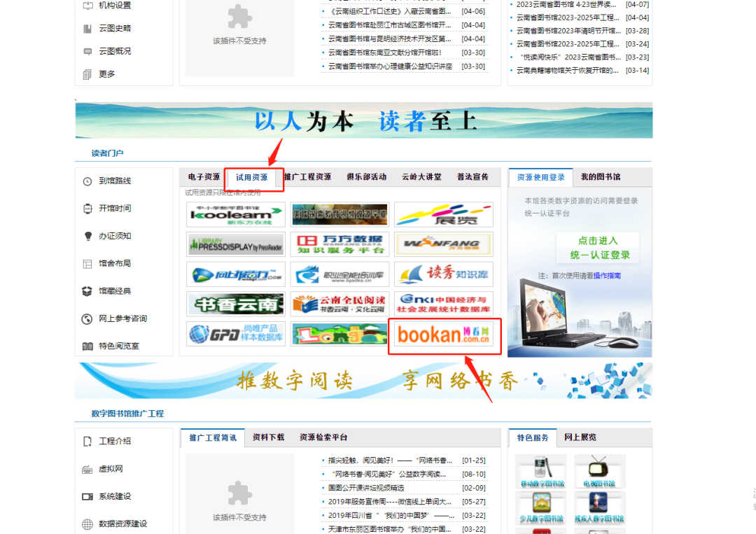Viewport: 756px width, 534px height.
Task: Click the 少儿数字图书馆 icon
Action: (541, 507)
